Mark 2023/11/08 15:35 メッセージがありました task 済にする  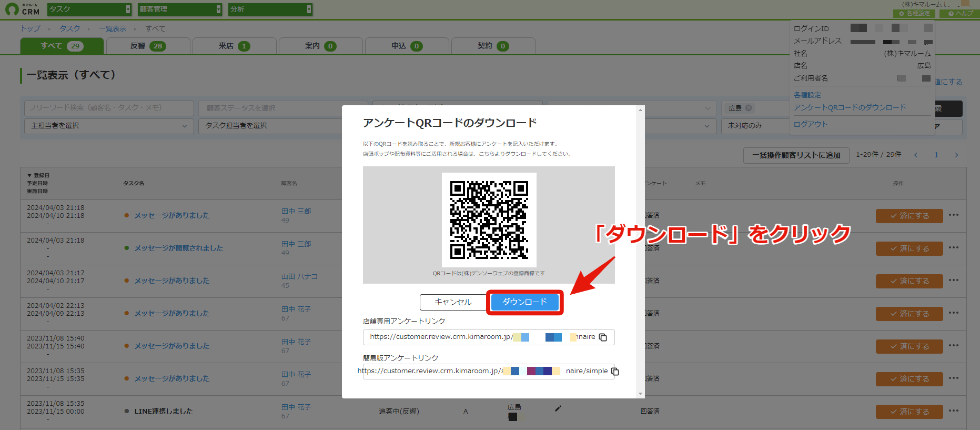[x=910, y=379]
